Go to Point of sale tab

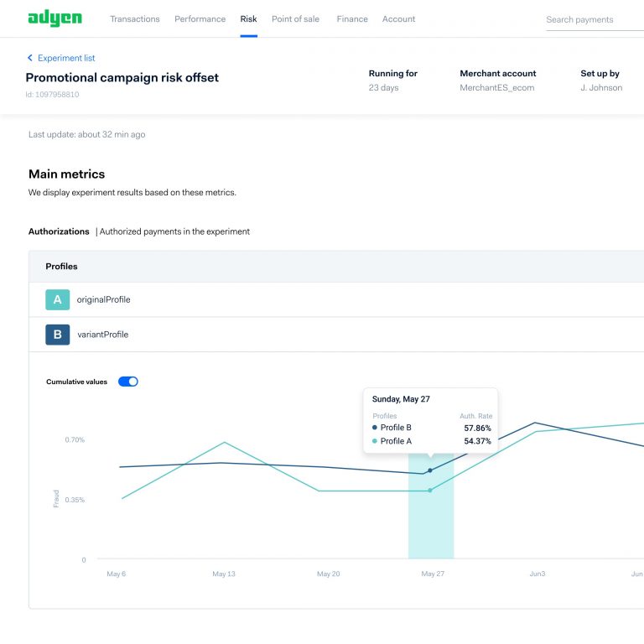click(295, 19)
